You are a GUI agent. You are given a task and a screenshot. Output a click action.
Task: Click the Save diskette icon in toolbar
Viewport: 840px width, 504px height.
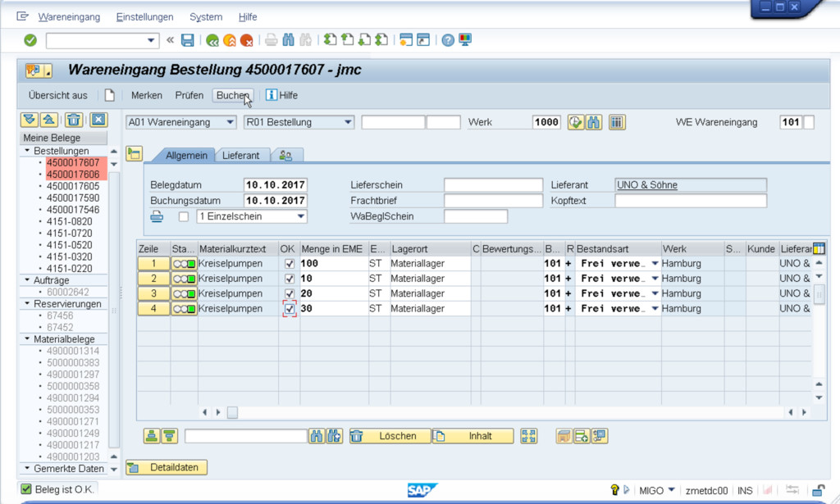pos(188,40)
